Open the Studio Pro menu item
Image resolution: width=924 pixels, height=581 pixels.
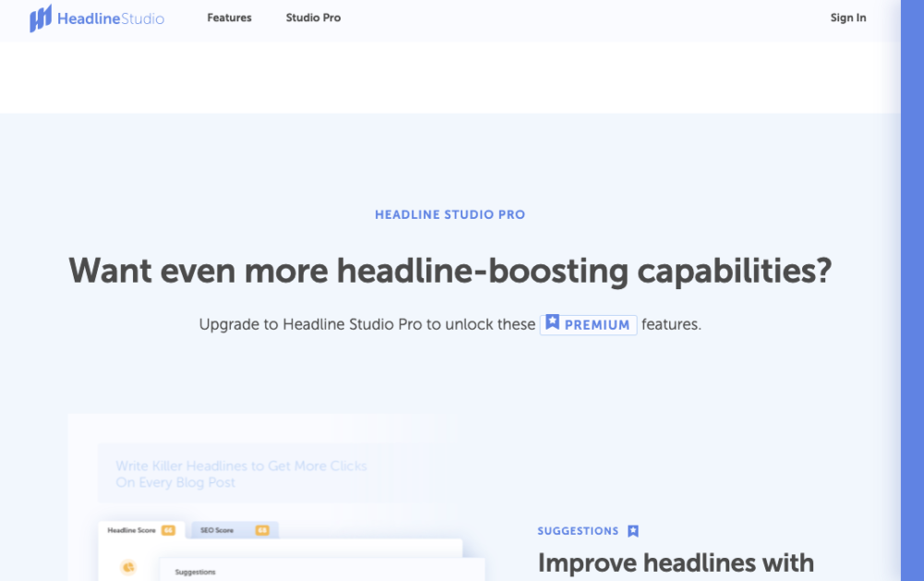(x=313, y=18)
